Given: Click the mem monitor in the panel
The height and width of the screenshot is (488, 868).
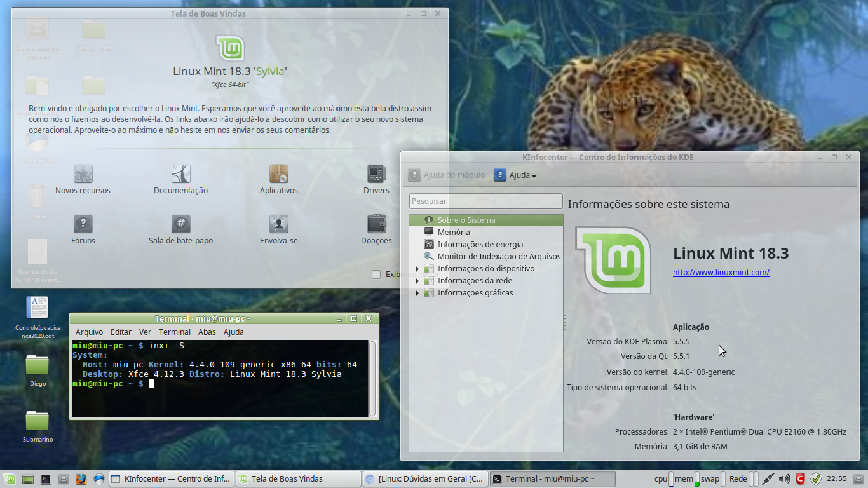Looking at the screenshot, I should 687,479.
